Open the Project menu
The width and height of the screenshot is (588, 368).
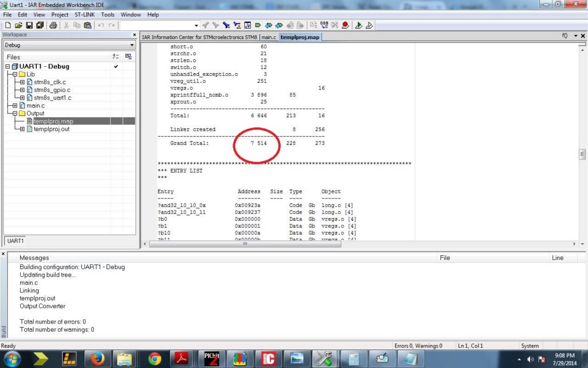pos(60,14)
